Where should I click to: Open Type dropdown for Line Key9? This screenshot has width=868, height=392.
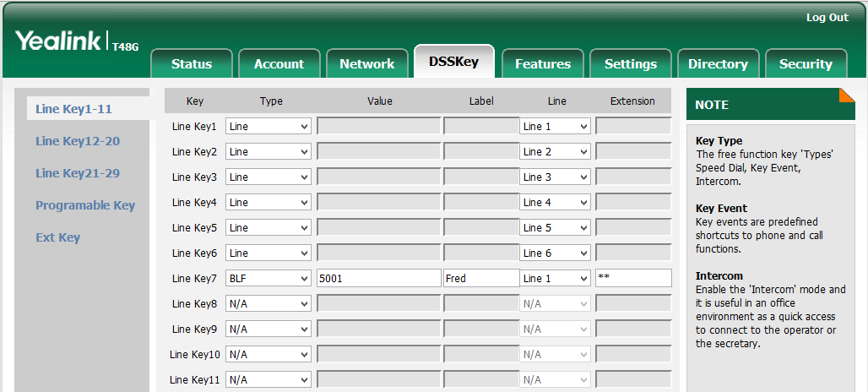269,329
